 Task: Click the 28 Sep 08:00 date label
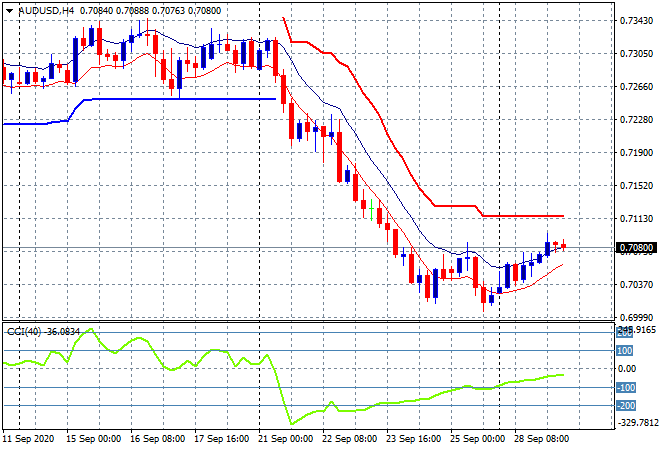click(x=542, y=440)
